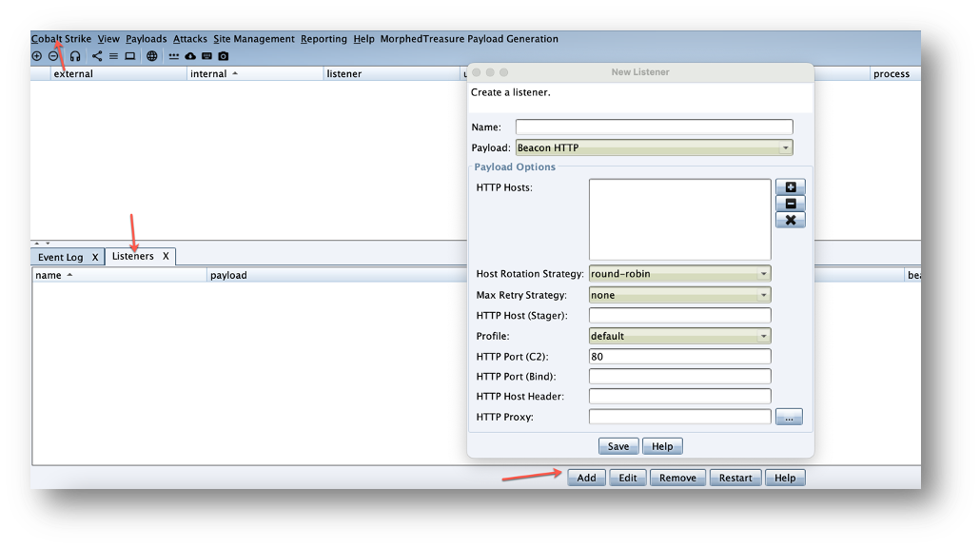Save the new listener

pos(618,446)
